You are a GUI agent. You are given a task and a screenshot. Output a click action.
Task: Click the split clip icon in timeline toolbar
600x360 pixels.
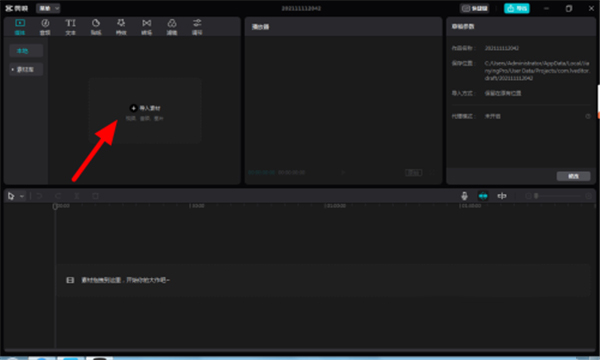point(77,196)
